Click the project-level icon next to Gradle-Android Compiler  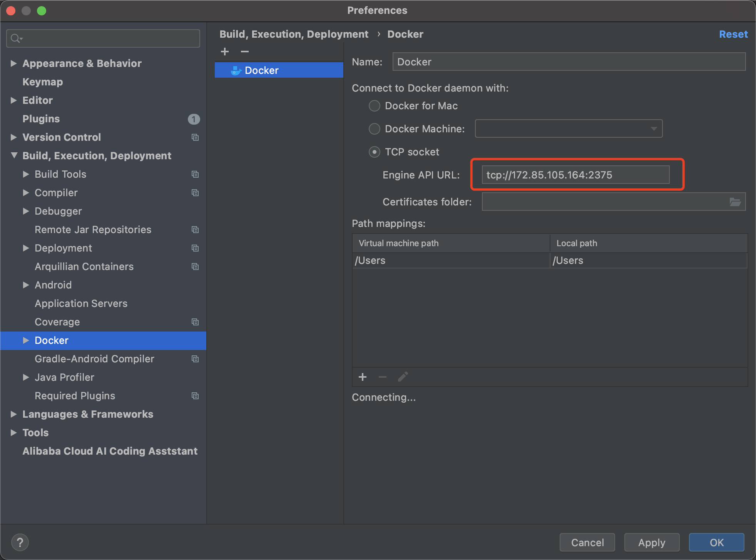click(195, 359)
